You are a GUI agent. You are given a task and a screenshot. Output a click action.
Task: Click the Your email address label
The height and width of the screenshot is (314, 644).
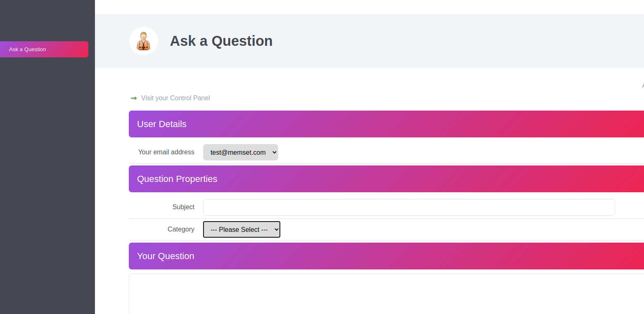tap(166, 152)
